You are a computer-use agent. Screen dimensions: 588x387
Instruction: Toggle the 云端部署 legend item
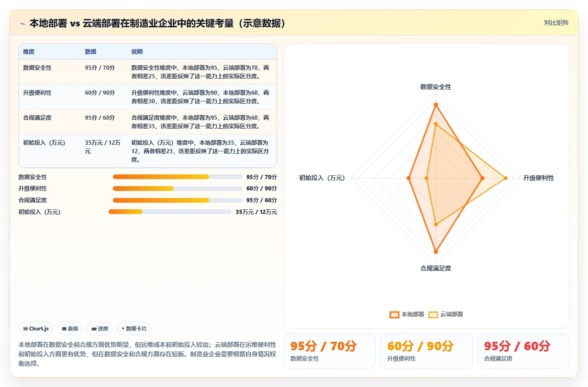tap(445, 314)
